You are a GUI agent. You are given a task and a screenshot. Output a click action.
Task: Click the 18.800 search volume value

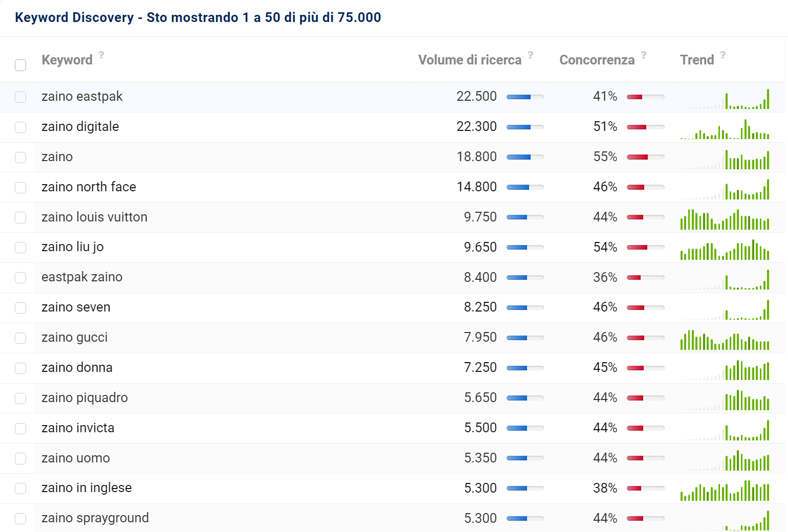476,157
